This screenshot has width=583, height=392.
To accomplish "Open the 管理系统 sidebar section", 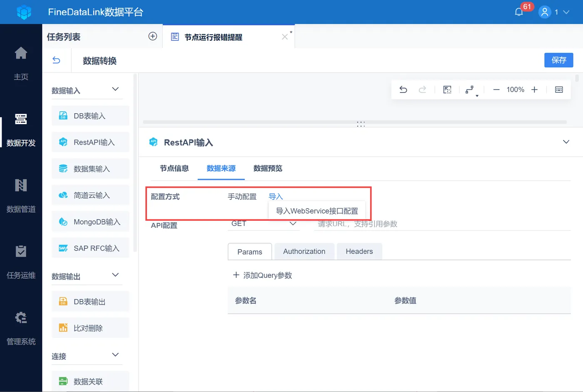I will click(x=21, y=328).
